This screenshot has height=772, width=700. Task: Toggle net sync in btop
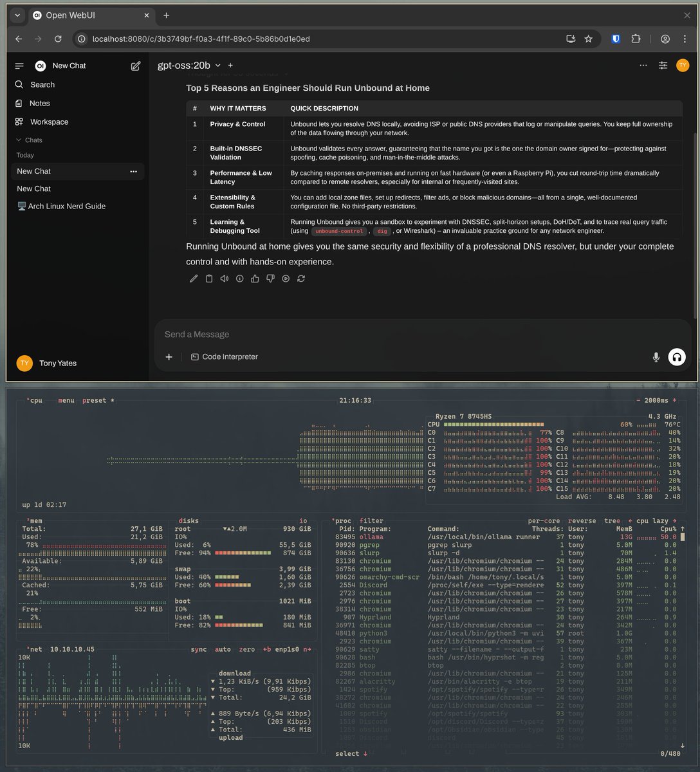point(199,650)
